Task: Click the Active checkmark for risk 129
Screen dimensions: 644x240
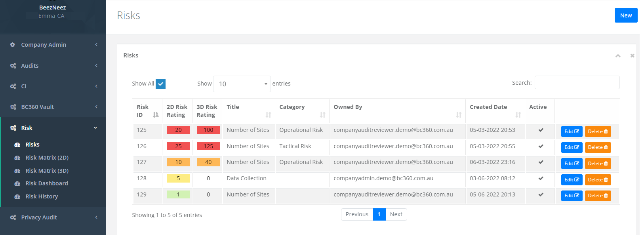Action: coord(541,195)
